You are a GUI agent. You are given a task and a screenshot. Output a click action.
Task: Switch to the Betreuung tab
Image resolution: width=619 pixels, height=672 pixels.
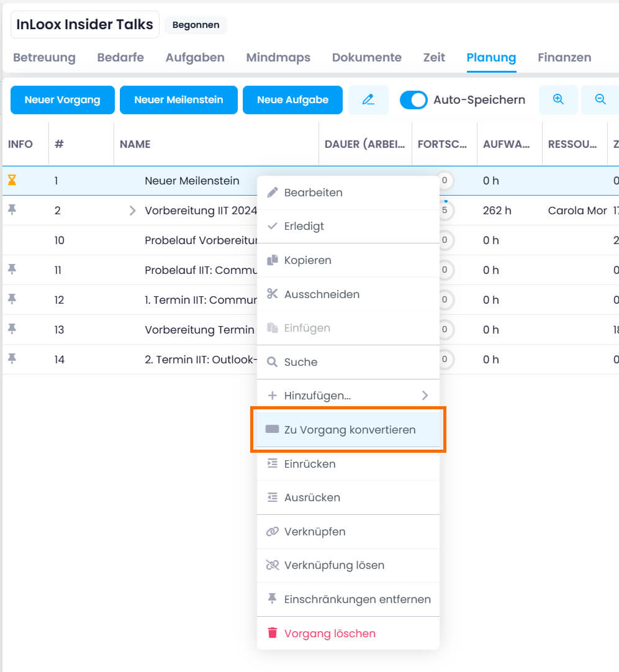44,57
